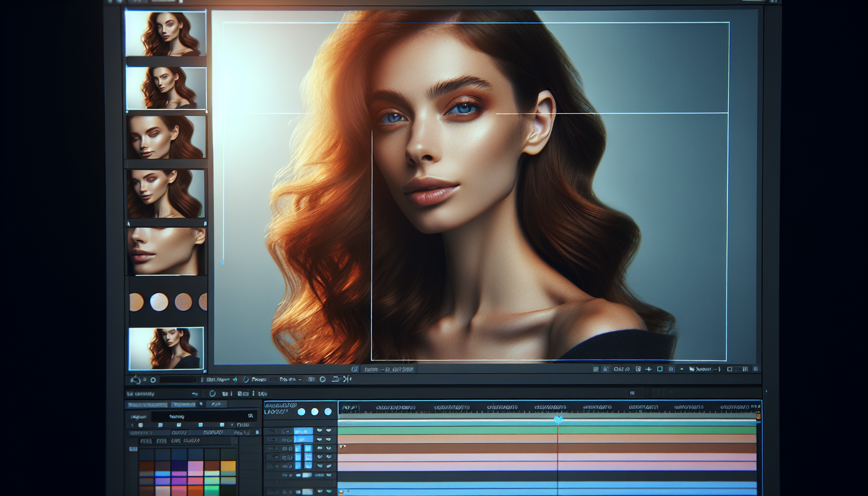Click the crosshair icon in the viewer toolbar
This screenshot has height=496, width=868.
649,369
